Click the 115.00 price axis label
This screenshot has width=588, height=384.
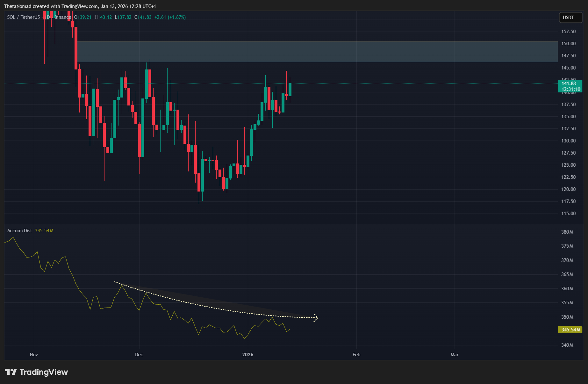pyautogui.click(x=569, y=214)
